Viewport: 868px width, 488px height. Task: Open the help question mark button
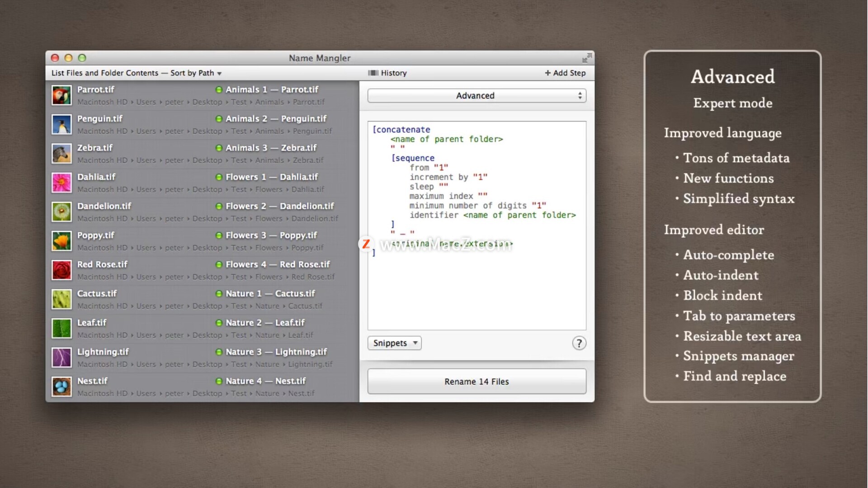[579, 343]
